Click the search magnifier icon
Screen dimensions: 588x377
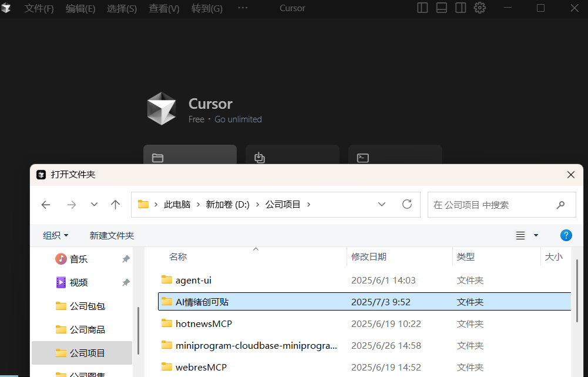tap(560, 205)
